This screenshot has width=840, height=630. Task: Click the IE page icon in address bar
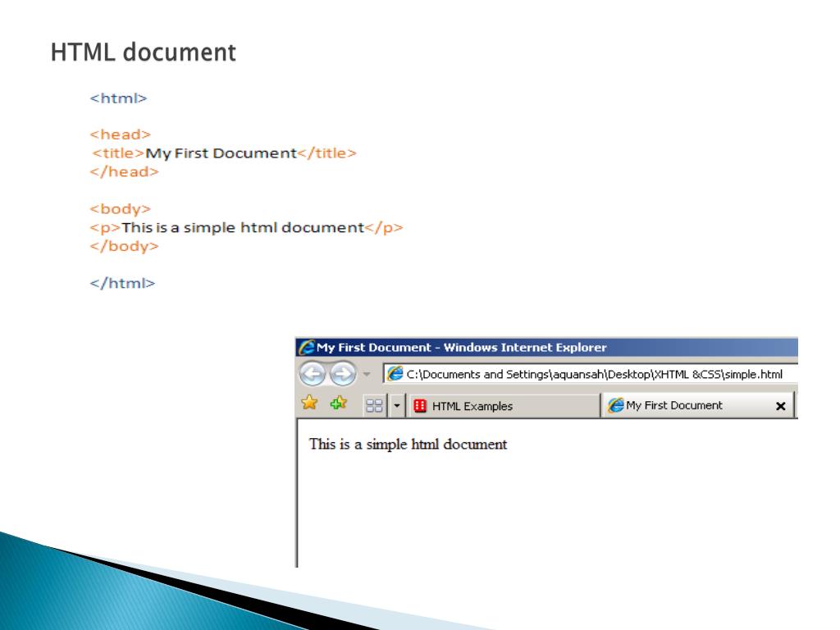click(395, 373)
